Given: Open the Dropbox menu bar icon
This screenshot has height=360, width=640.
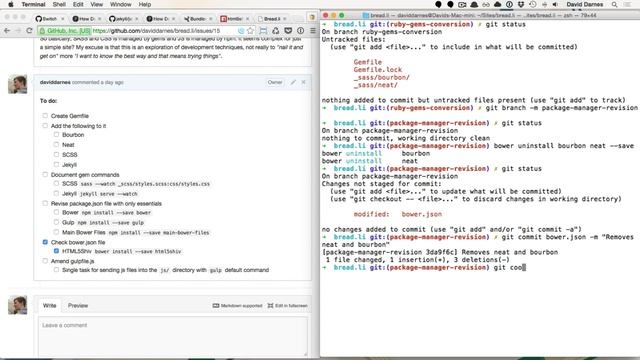Looking at the screenshot, I should pos(521,4).
